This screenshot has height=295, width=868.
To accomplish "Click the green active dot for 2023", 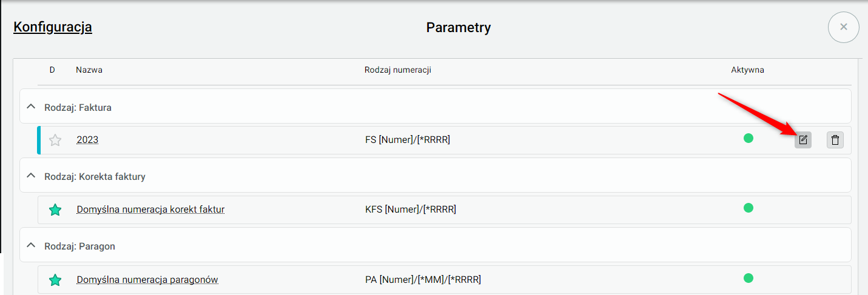I will click(x=749, y=138).
